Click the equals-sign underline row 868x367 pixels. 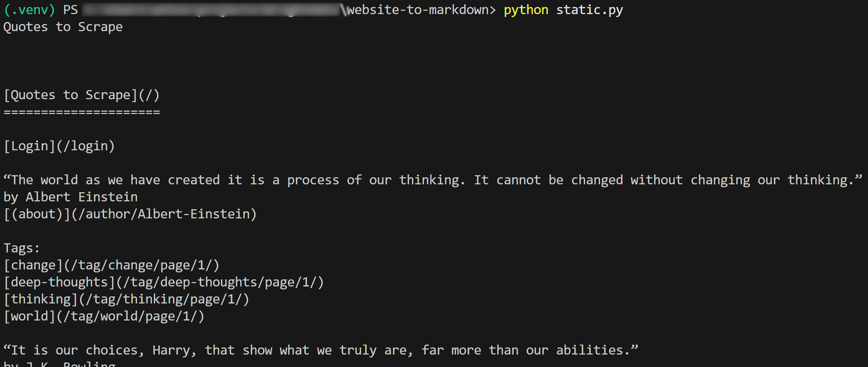(x=82, y=112)
